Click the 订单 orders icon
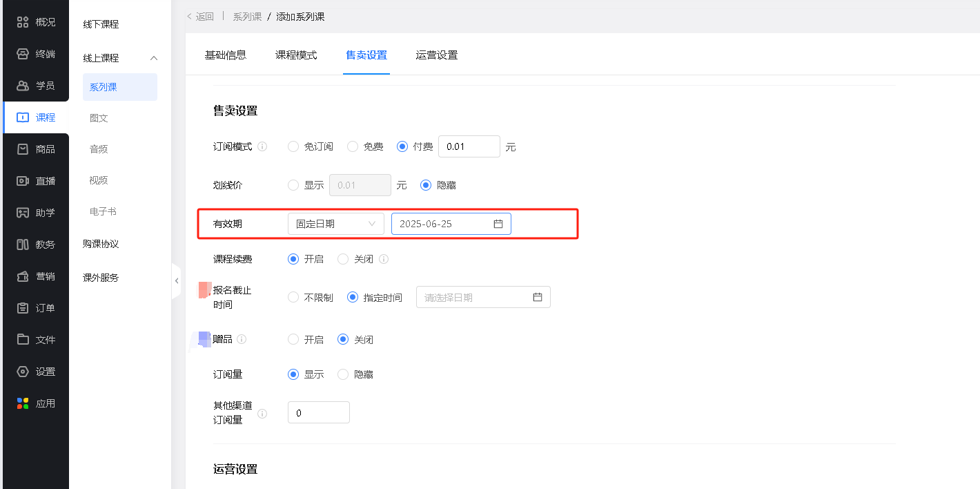Screen dimensions: 980x489 click(x=23, y=308)
